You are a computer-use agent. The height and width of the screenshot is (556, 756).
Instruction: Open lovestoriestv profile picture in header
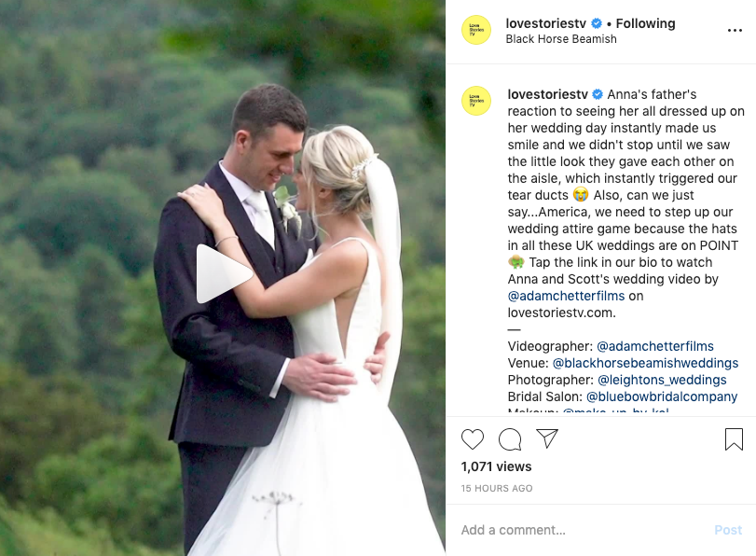pyautogui.click(x=476, y=30)
